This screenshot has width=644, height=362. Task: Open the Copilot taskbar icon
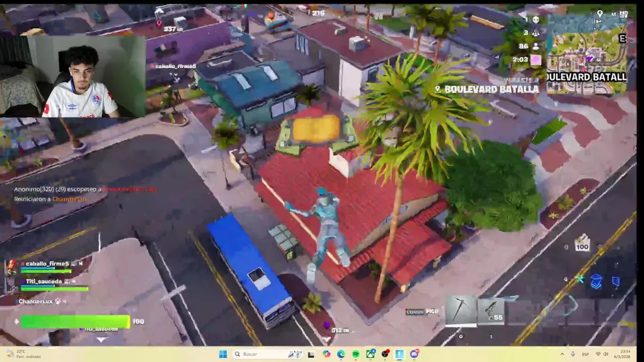327,354
